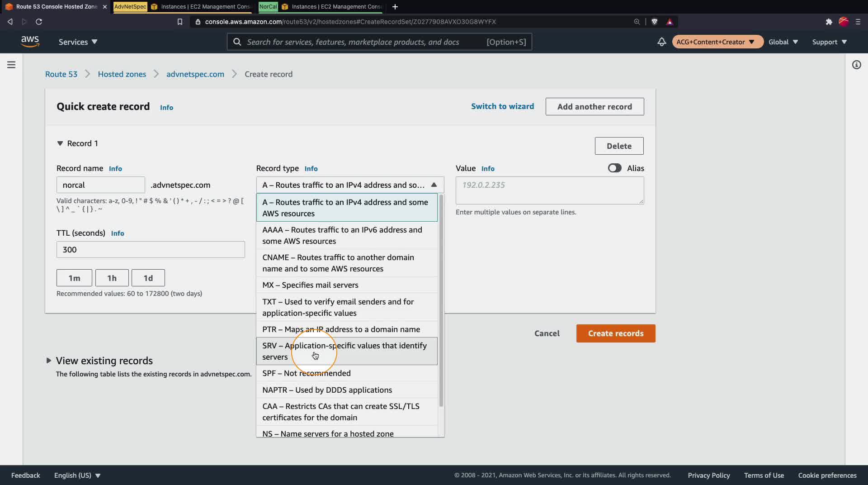Set TTL to 1h preset

pos(112,278)
